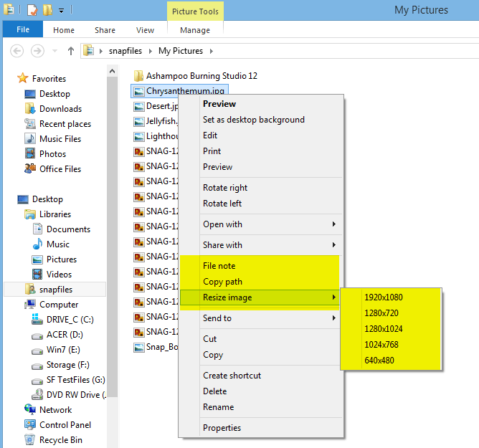
Task: Click the Properties icon in quick access toolbar
Action: click(x=32, y=10)
